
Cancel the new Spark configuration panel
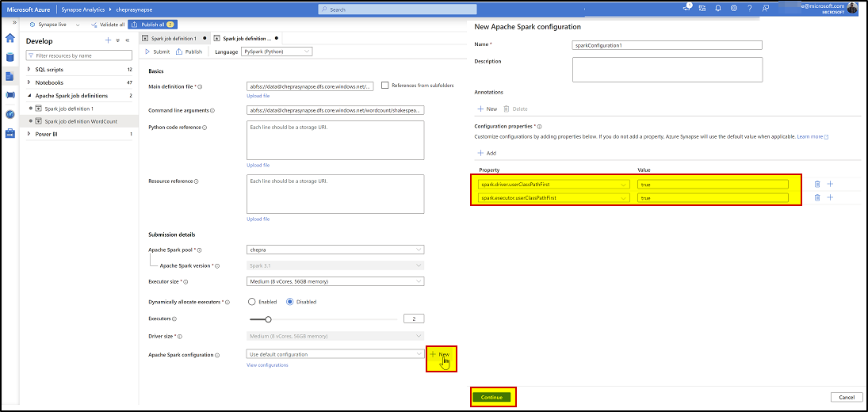pos(847,398)
